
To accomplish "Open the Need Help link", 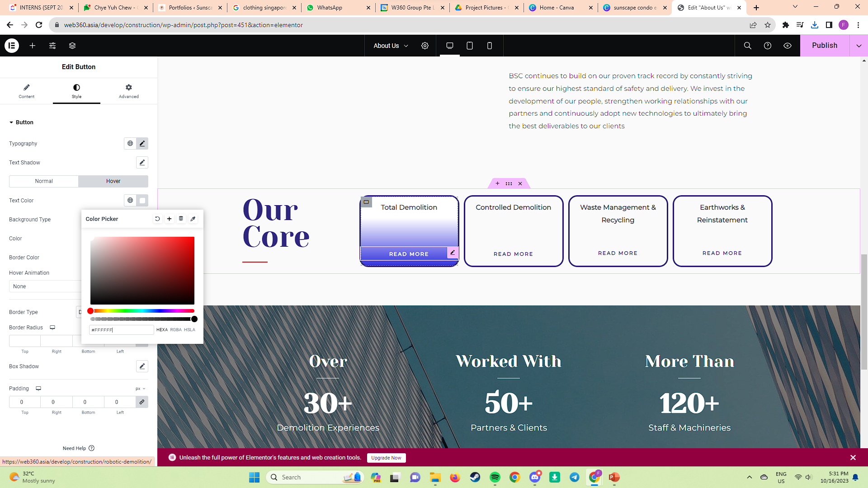I will 78,448.
